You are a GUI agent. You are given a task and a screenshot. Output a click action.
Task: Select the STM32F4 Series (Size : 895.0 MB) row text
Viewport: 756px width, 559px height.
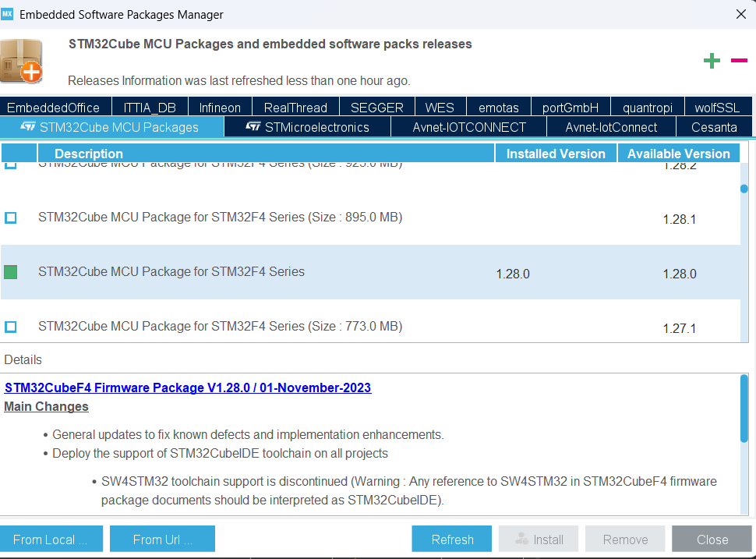coord(221,217)
